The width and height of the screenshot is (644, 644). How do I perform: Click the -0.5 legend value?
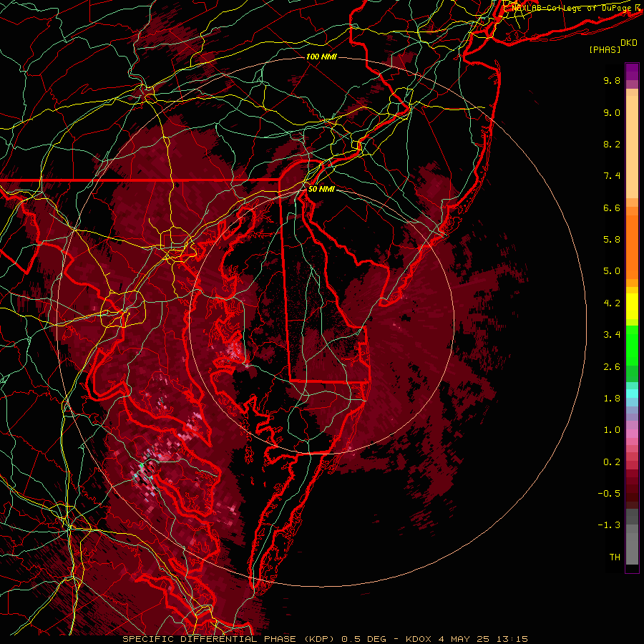(x=609, y=494)
